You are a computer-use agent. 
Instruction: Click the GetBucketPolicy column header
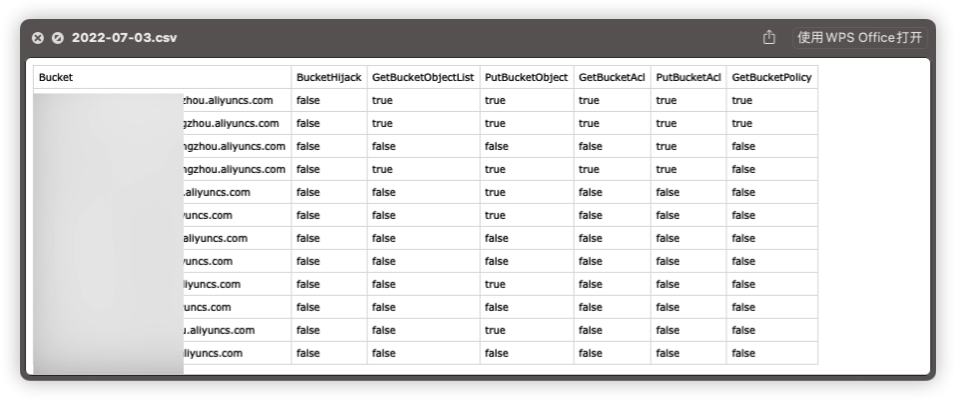click(771, 77)
